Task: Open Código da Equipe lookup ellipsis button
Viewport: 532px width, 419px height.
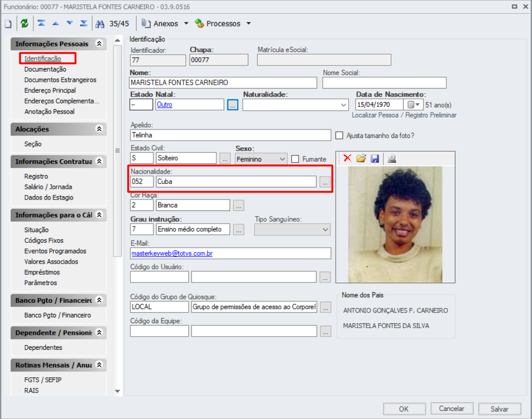Action: point(326,332)
